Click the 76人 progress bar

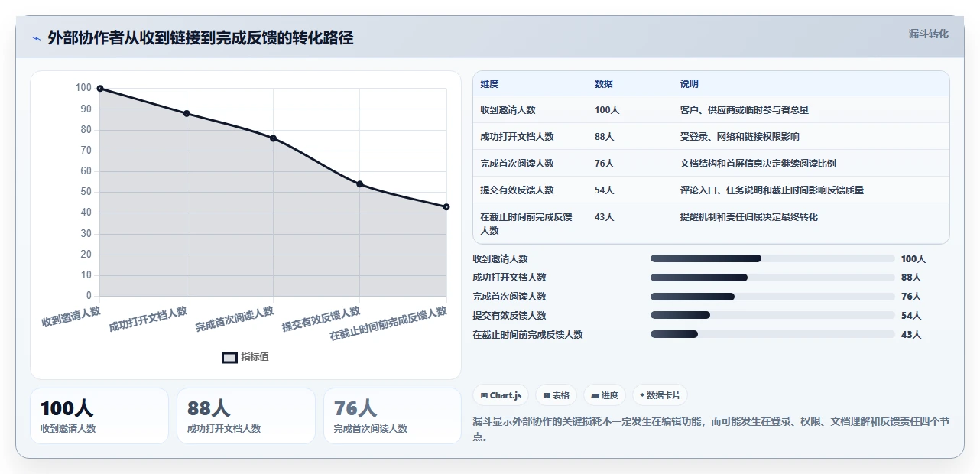point(772,297)
